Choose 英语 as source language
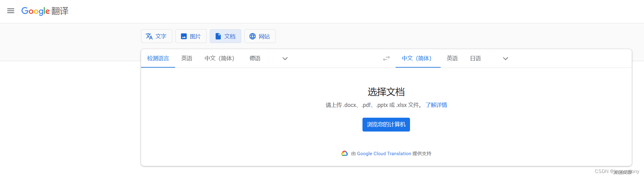Image resolution: width=644 pixels, height=177 pixels. (187, 58)
